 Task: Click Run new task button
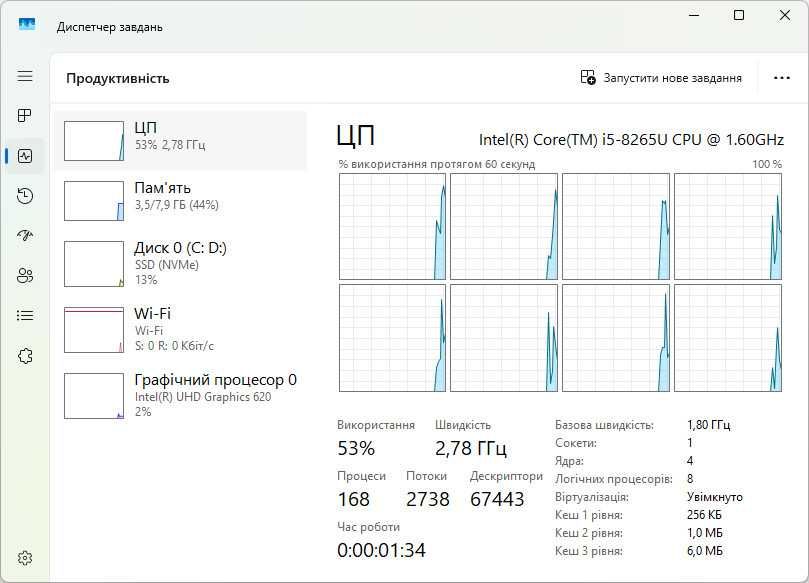661,78
